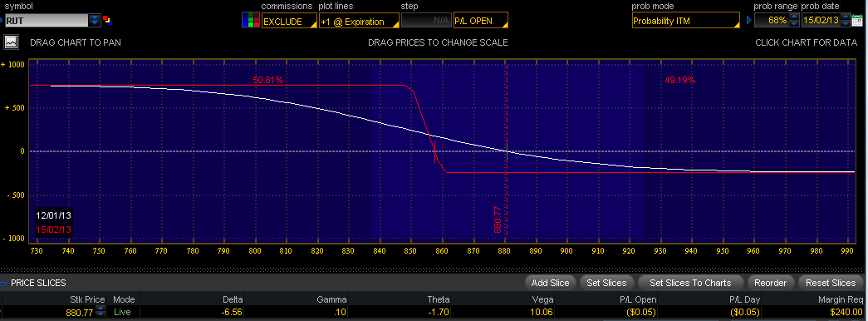Click the Live mode cell

[122, 312]
